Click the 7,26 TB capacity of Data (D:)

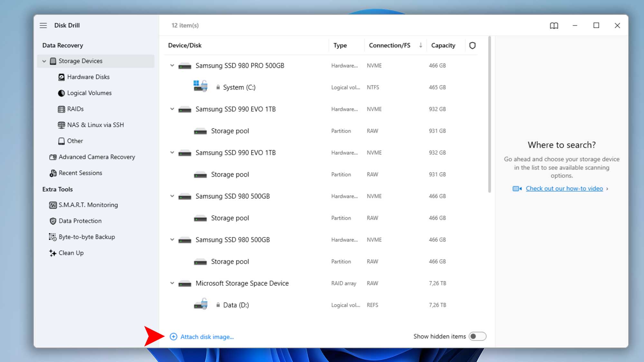click(437, 305)
